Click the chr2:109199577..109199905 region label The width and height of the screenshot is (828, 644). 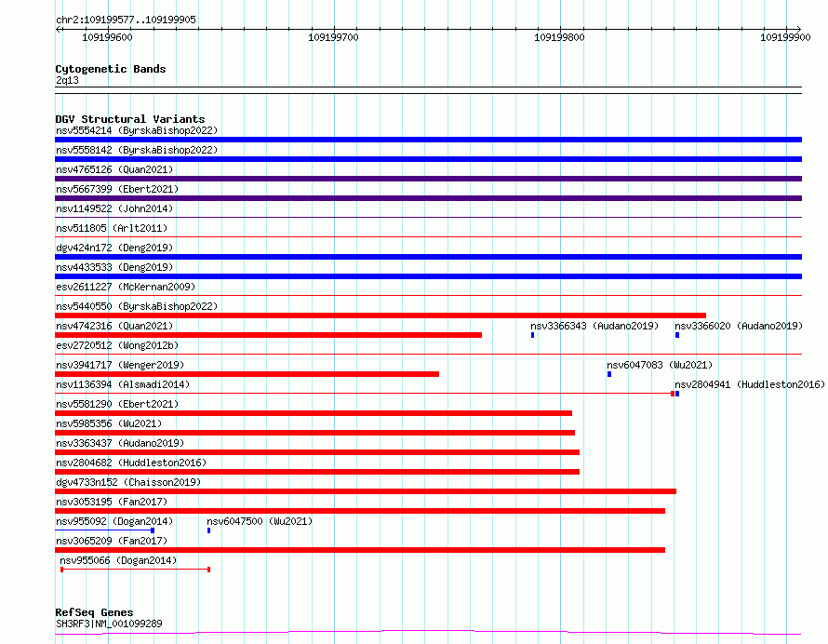(126, 20)
